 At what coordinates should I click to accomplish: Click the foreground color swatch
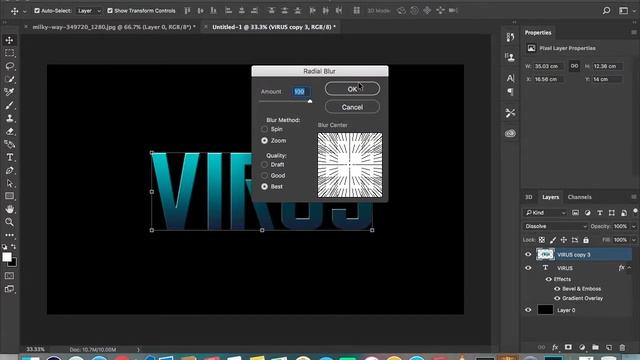7,257
